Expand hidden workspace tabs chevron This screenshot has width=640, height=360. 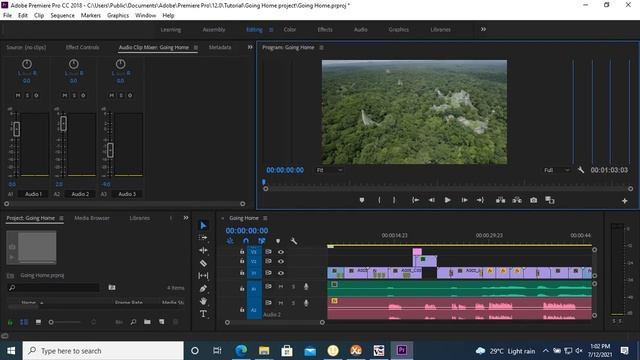coord(483,29)
